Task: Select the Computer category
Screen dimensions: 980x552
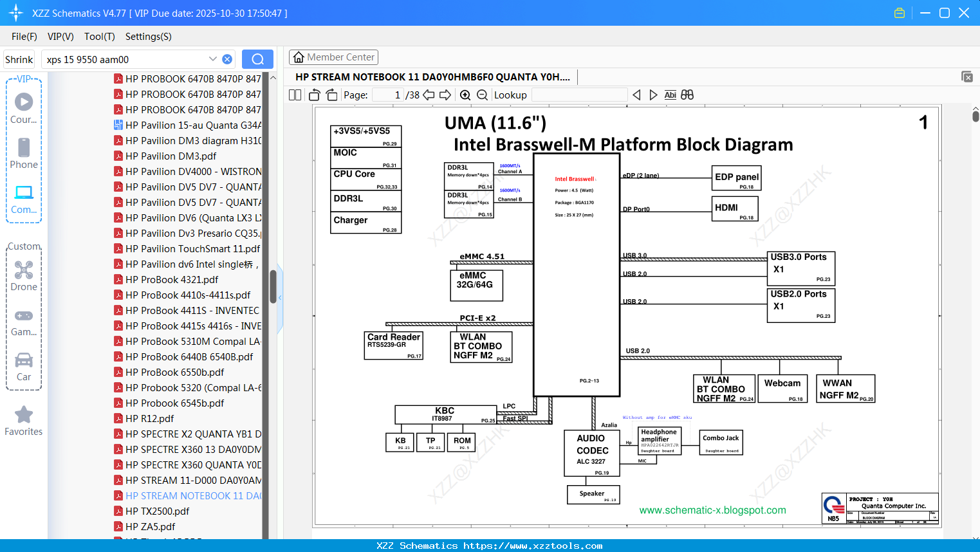Action: click(x=24, y=199)
